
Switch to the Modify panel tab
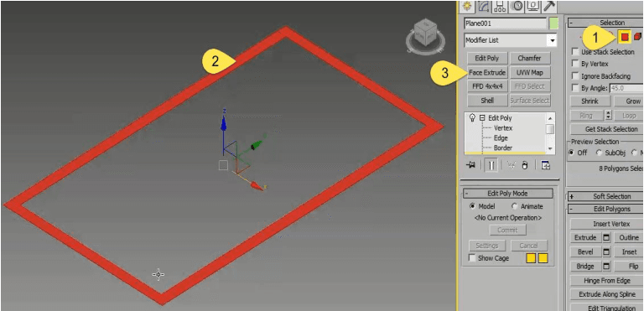click(484, 6)
